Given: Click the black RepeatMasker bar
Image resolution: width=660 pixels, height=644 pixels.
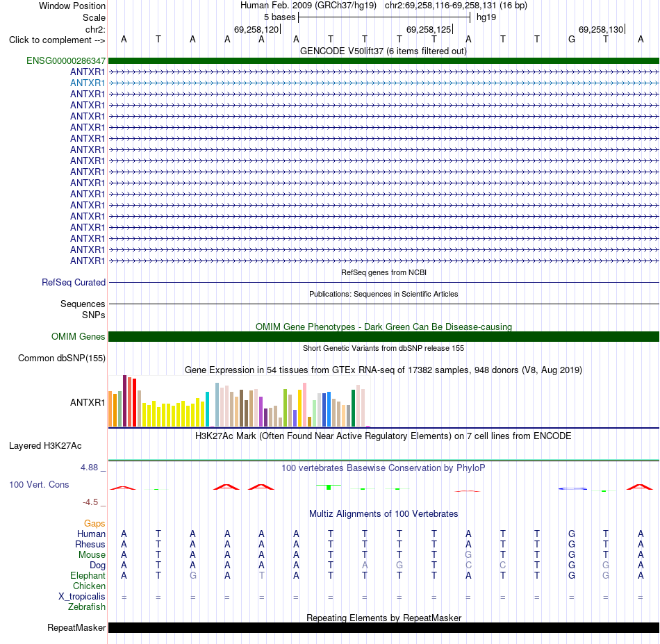Looking at the screenshot, I should coord(383,627).
